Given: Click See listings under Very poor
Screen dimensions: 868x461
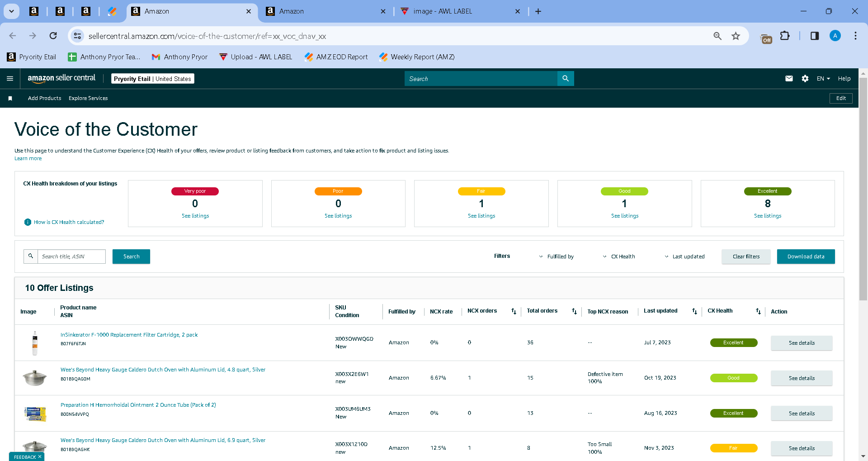Looking at the screenshot, I should 195,216.
